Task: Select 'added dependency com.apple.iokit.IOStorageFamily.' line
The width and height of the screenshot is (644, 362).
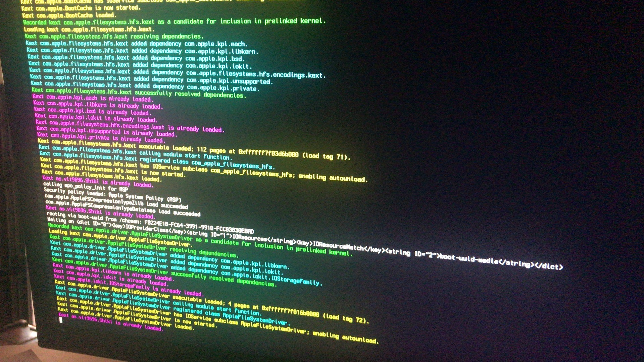Action: [x=187, y=268]
